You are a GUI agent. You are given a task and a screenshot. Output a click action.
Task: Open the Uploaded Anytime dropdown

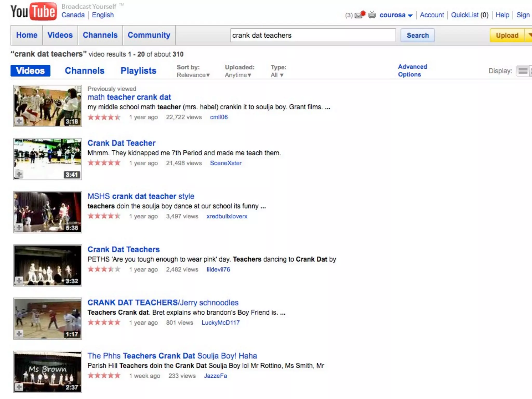coord(238,75)
